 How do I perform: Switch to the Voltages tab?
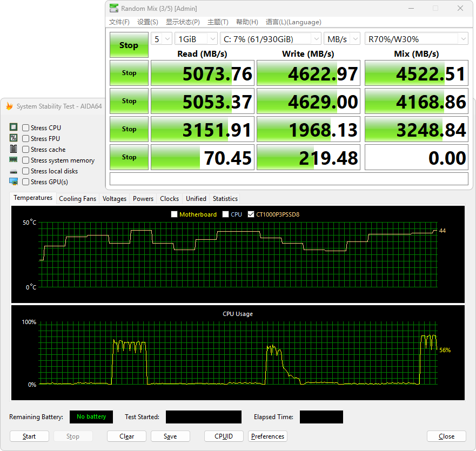coord(115,199)
